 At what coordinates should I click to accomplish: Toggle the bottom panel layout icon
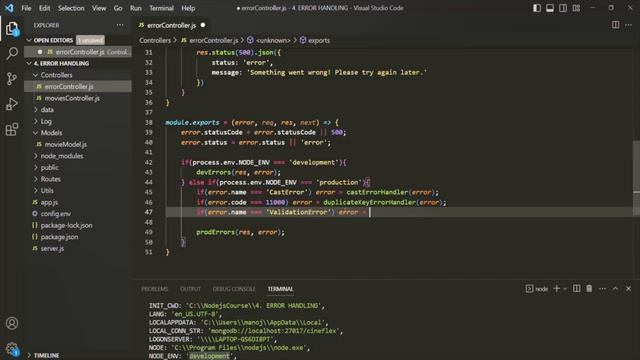pyautogui.click(x=550, y=8)
